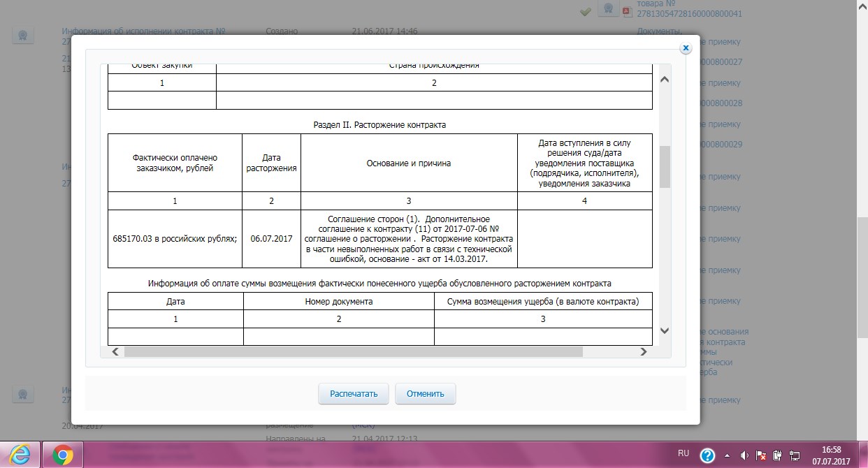868x468 pixels.
Task: Select header cell Дата in damage payment table
Action: point(175,301)
